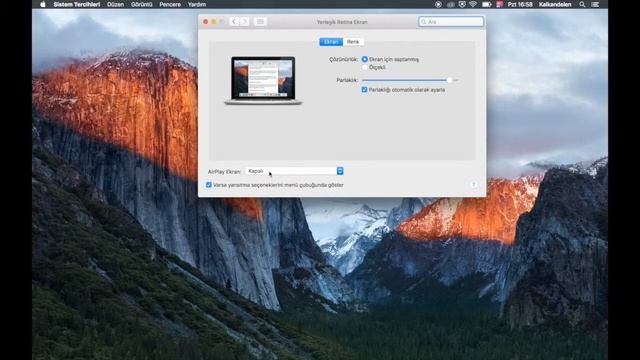Open the AirPlay Ekran dropdown
Image resolution: width=640 pixels, height=360 pixels.
click(294, 171)
